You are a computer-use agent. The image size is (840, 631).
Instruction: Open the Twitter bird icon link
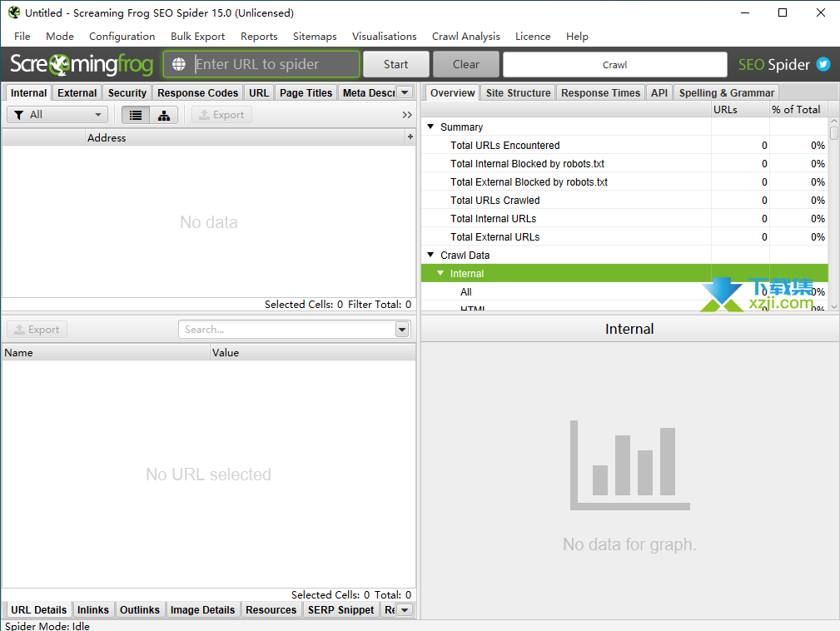[823, 64]
